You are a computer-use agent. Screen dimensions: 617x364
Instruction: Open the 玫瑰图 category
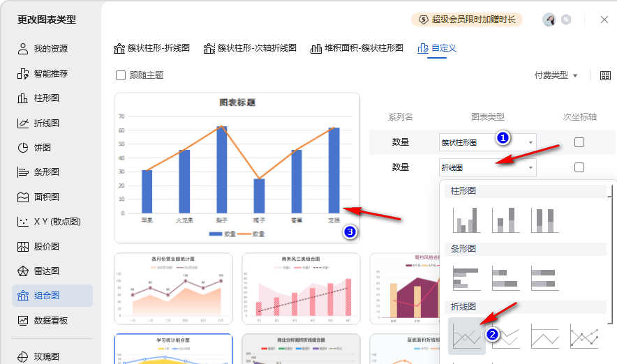(x=38, y=356)
